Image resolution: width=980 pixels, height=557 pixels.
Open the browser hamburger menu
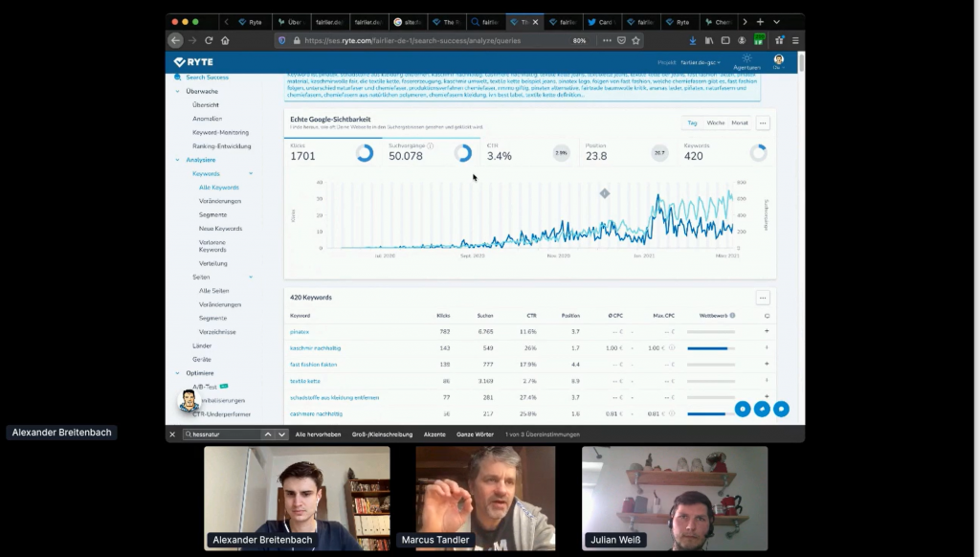tap(795, 40)
